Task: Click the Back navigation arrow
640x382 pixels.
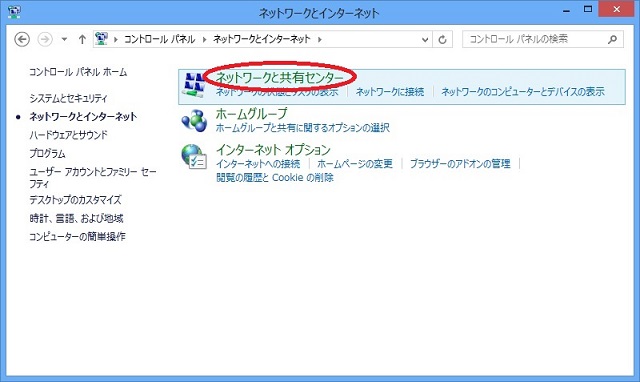Action: click(22, 40)
